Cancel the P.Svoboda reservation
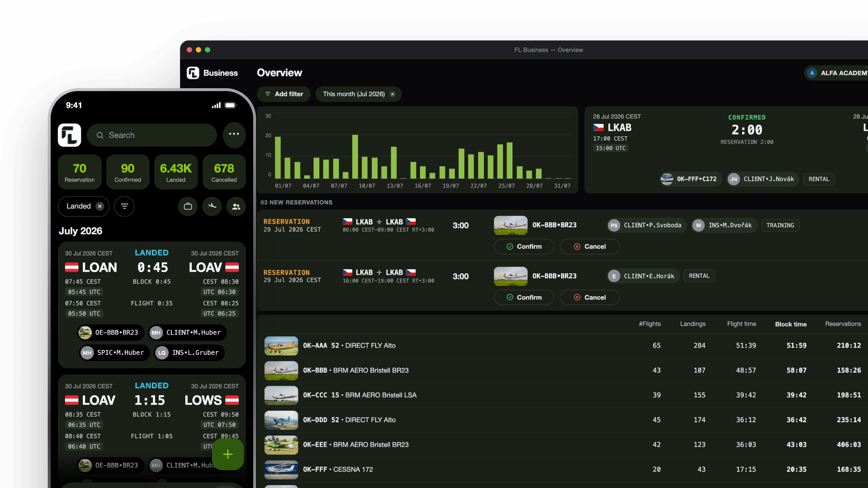 590,247
